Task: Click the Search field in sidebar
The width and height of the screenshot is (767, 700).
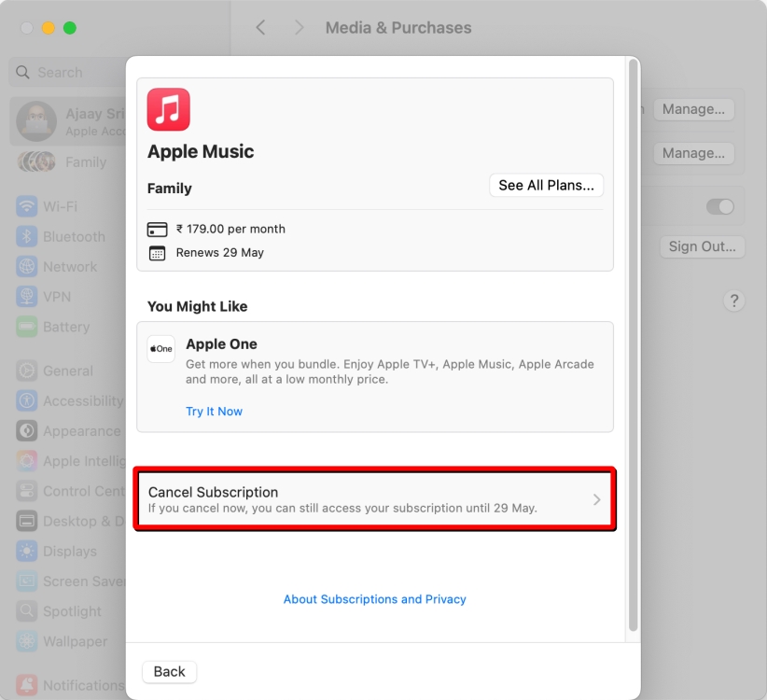Action: (x=67, y=73)
